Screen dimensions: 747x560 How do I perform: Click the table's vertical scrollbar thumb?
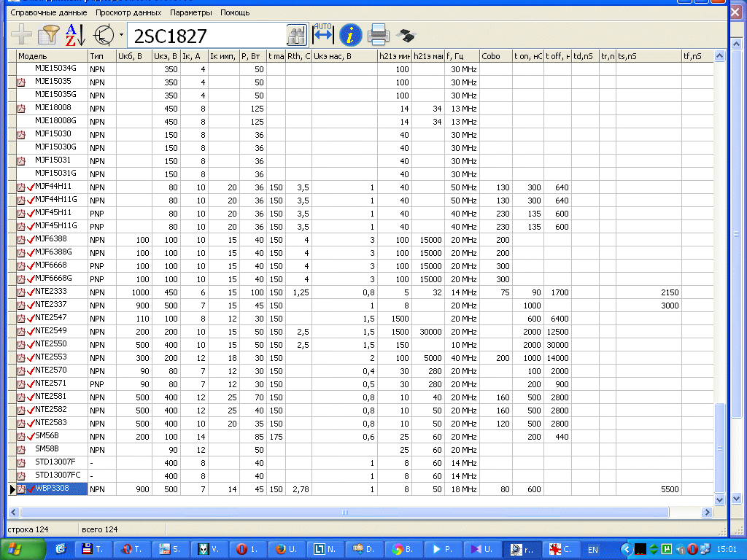(x=719, y=448)
